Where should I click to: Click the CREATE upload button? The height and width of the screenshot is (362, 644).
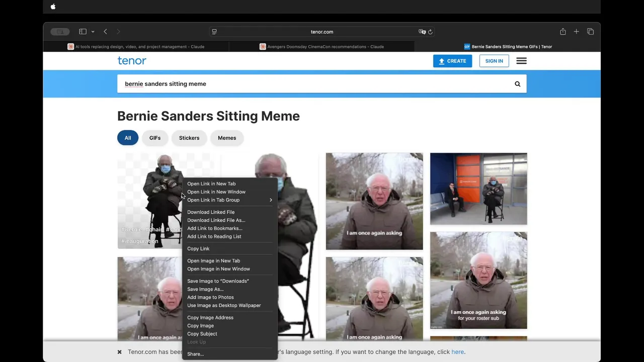point(452,61)
